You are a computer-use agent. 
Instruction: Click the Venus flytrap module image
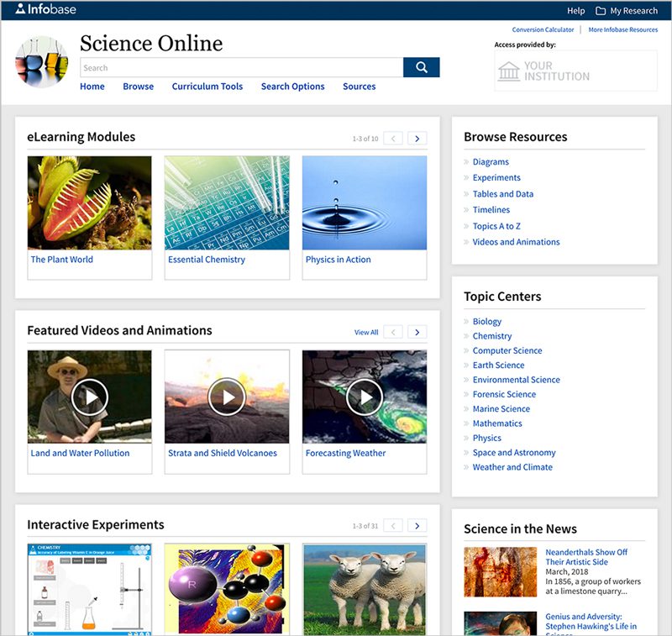click(x=90, y=202)
